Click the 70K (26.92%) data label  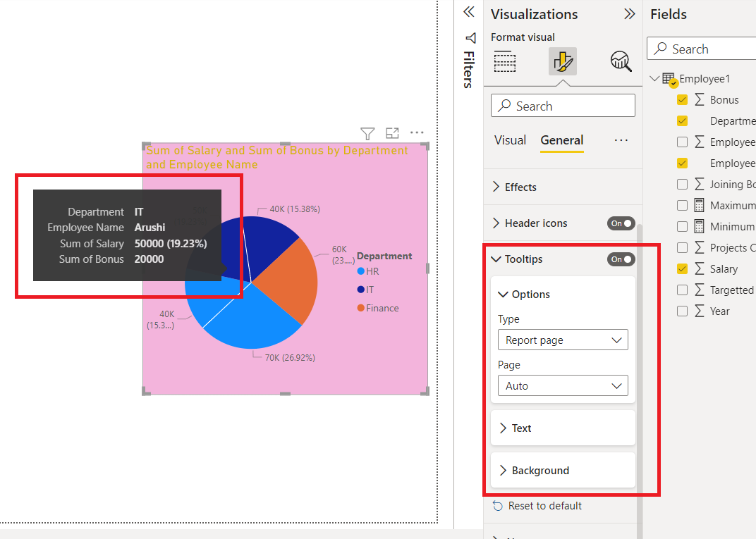(x=290, y=358)
